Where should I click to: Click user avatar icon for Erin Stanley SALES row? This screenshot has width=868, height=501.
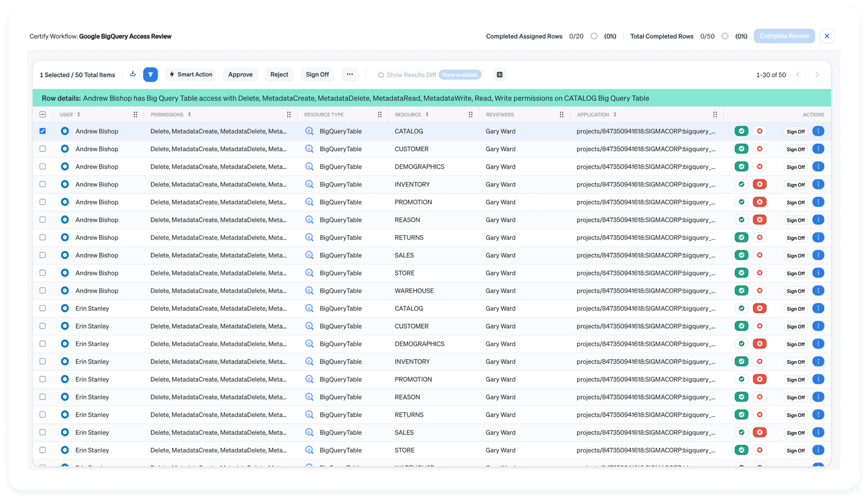pos(65,432)
